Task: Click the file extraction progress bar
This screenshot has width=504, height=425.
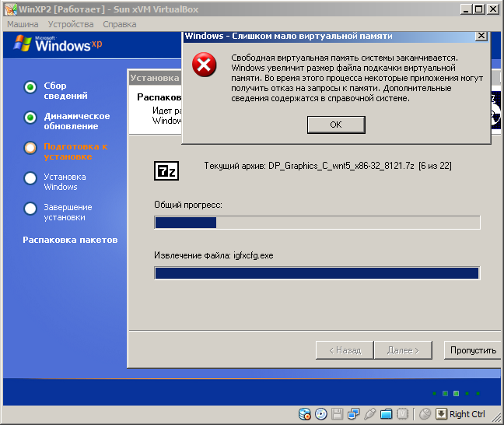Action: (317, 273)
